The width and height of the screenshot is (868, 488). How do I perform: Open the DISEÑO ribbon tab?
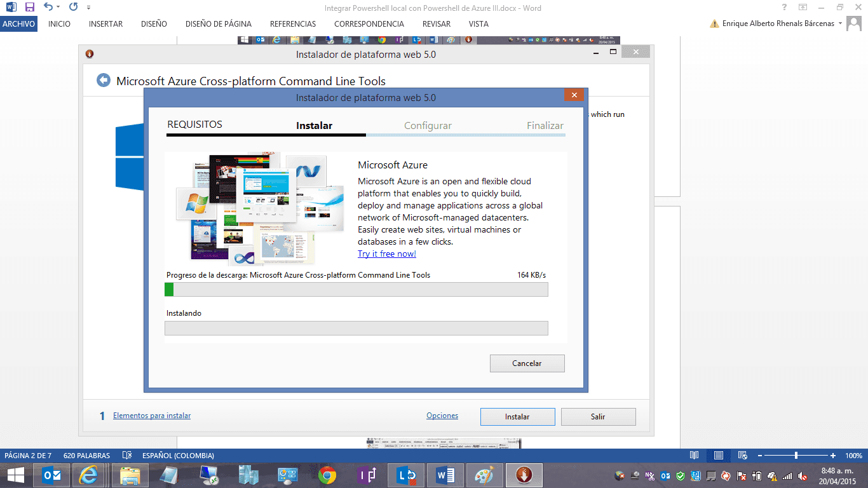[154, 24]
